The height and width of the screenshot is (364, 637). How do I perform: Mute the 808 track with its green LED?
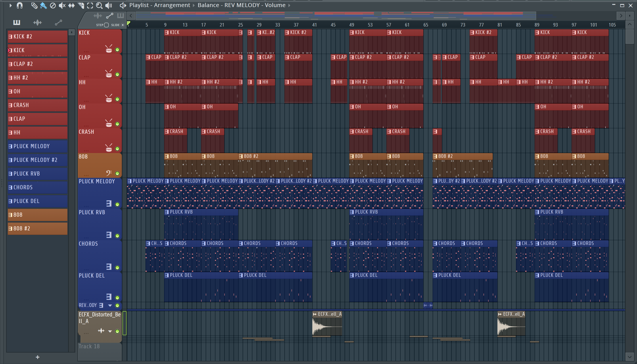(117, 174)
